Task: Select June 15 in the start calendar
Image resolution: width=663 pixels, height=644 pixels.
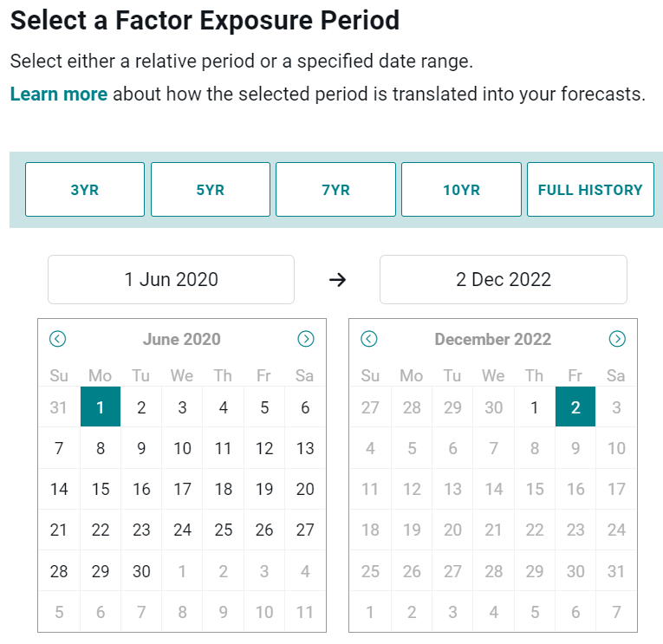Action: pos(101,489)
